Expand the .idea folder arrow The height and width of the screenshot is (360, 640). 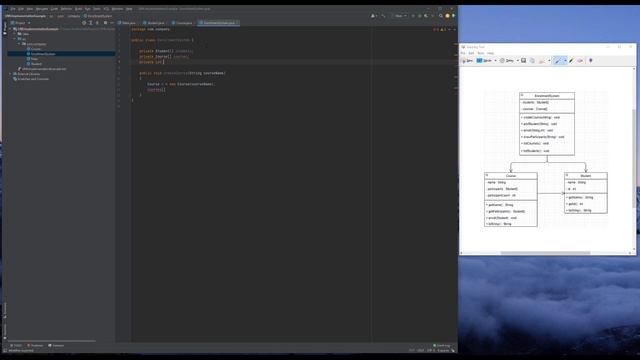15,34
